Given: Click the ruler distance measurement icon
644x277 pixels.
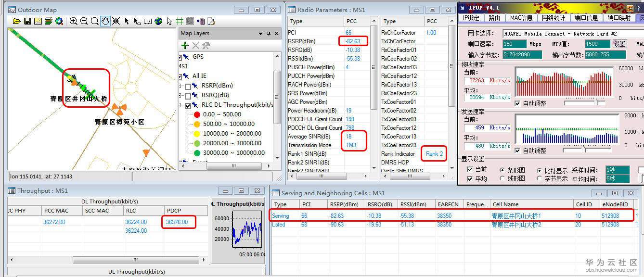Looking at the screenshot, I should coord(148,21).
